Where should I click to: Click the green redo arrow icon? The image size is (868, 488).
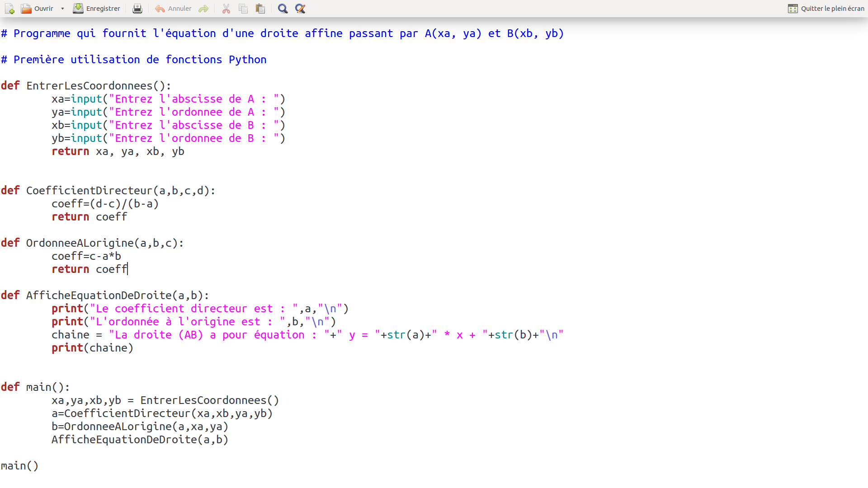203,9
